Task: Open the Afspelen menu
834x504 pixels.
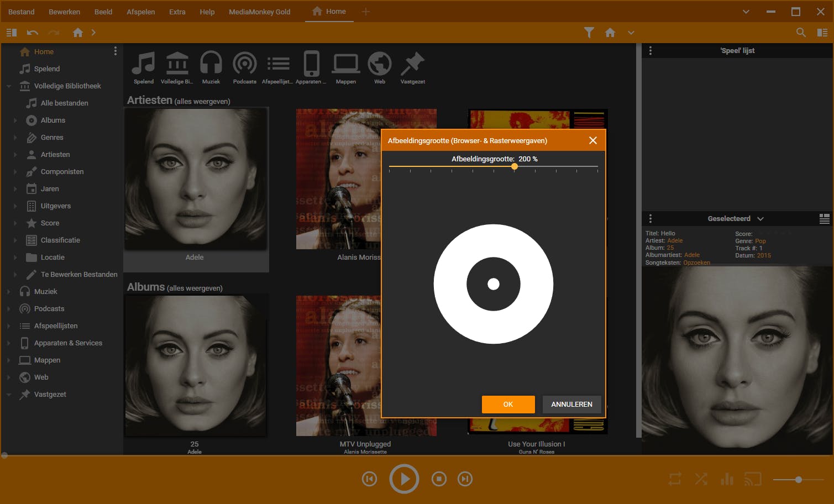Action: click(x=141, y=12)
